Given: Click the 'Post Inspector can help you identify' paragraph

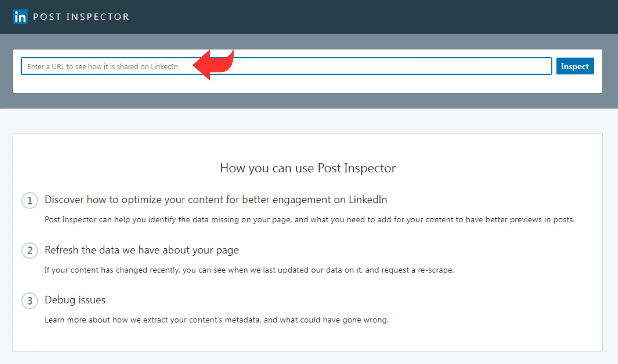Looking at the screenshot, I should point(310,220).
